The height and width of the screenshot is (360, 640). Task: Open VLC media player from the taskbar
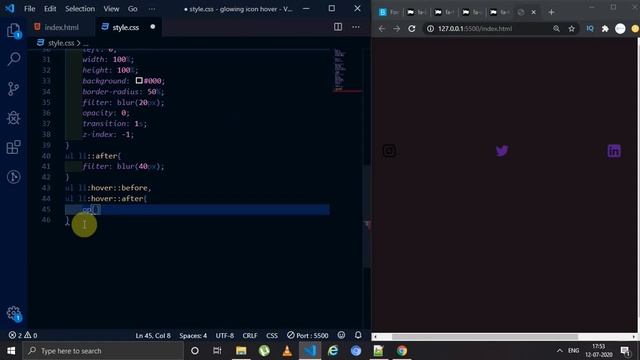pos(287,351)
